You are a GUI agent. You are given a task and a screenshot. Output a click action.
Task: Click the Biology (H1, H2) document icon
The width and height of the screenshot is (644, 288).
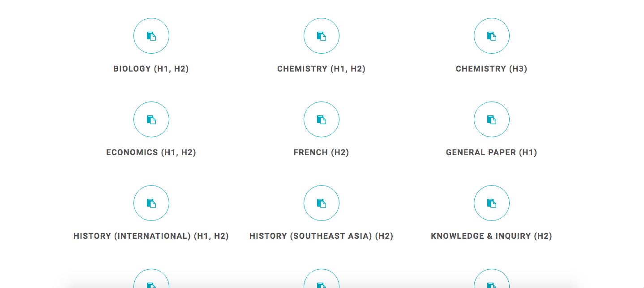(x=151, y=36)
